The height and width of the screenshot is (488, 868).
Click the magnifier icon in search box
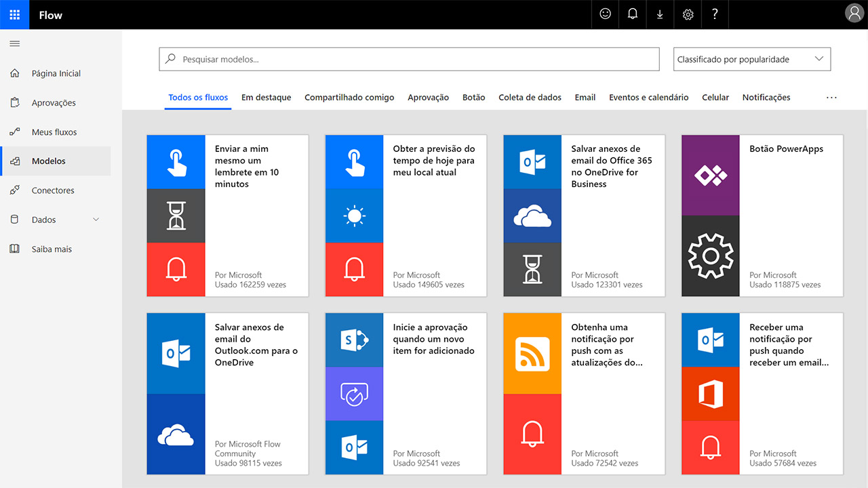[171, 59]
